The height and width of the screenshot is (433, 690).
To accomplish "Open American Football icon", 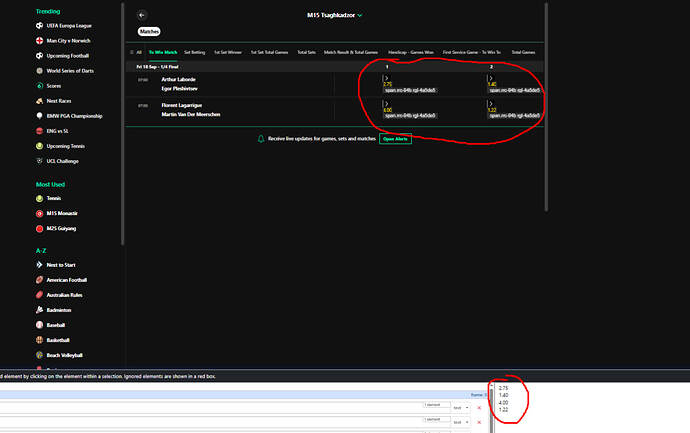I will (39, 280).
